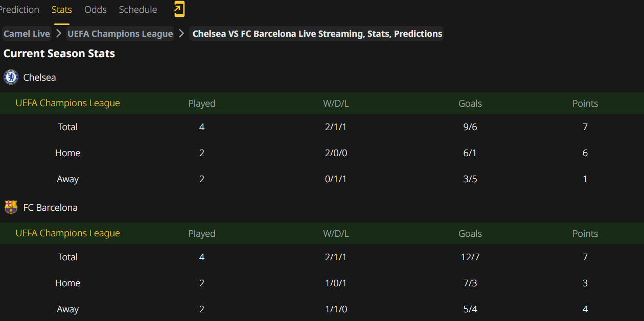Switch to the Odds tab
The image size is (644, 321).
[96, 10]
